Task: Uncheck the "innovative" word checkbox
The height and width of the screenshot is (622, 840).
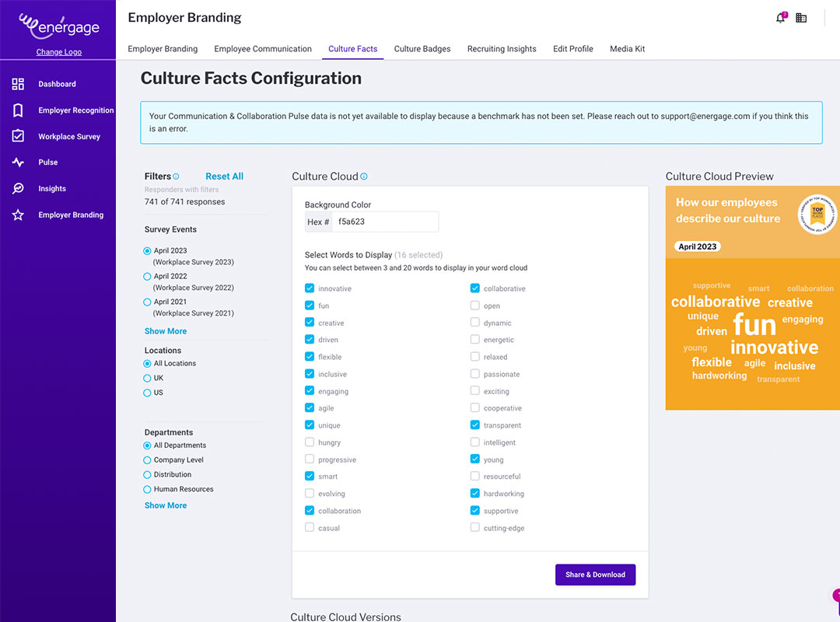Action: click(x=310, y=288)
